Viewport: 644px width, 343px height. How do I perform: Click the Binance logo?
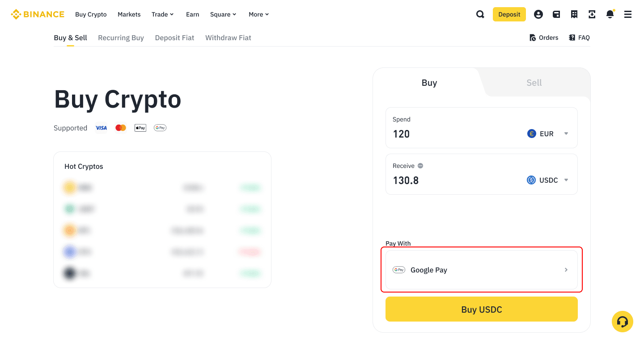(x=38, y=14)
